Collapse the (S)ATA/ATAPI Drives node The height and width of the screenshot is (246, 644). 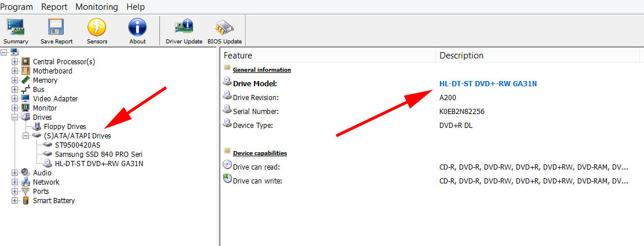[26, 135]
